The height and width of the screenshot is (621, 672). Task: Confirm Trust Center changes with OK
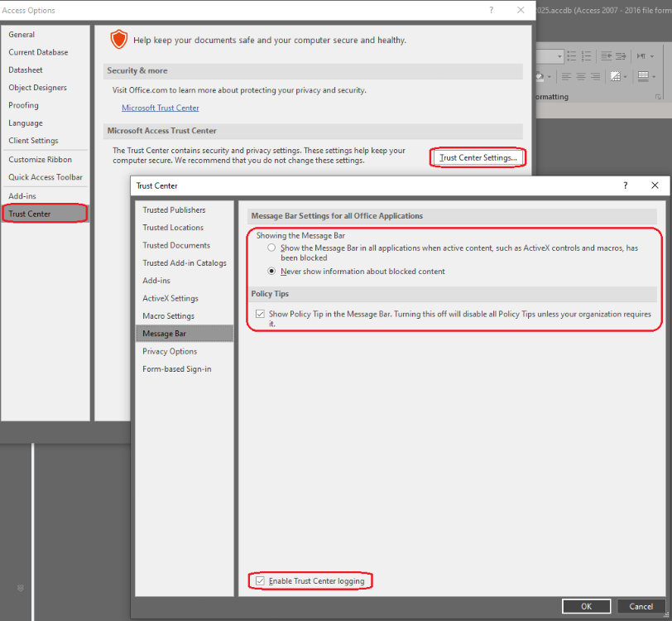(x=586, y=606)
